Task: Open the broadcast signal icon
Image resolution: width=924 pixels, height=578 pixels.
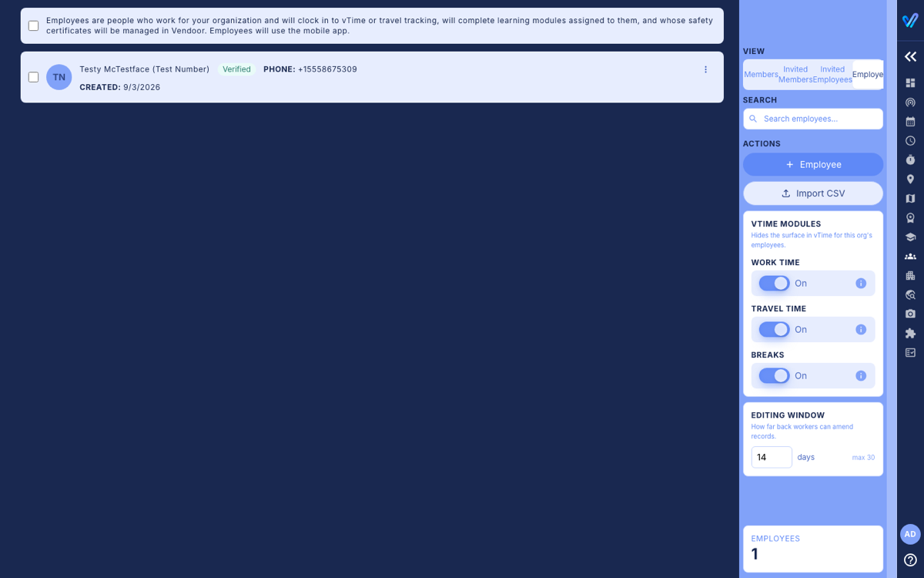Action: 910,102
